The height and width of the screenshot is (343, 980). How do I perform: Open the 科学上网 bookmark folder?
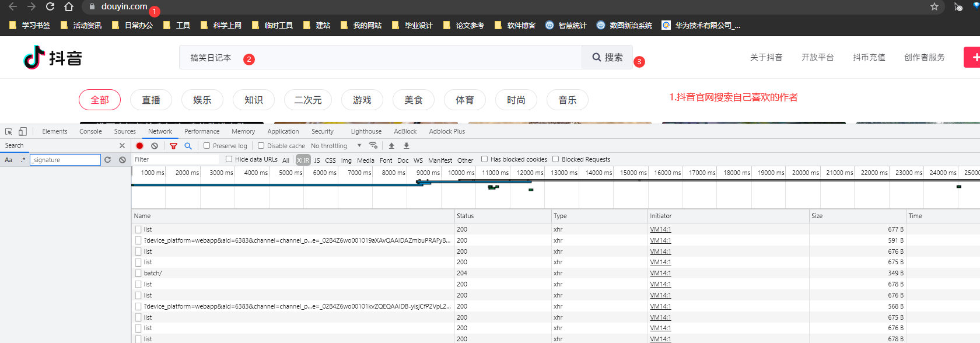(221, 25)
